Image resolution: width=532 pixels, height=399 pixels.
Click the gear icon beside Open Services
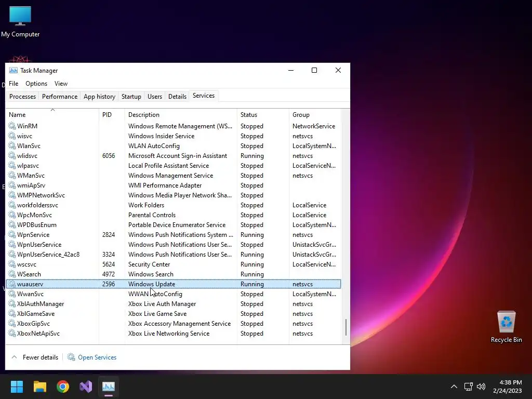(71, 357)
